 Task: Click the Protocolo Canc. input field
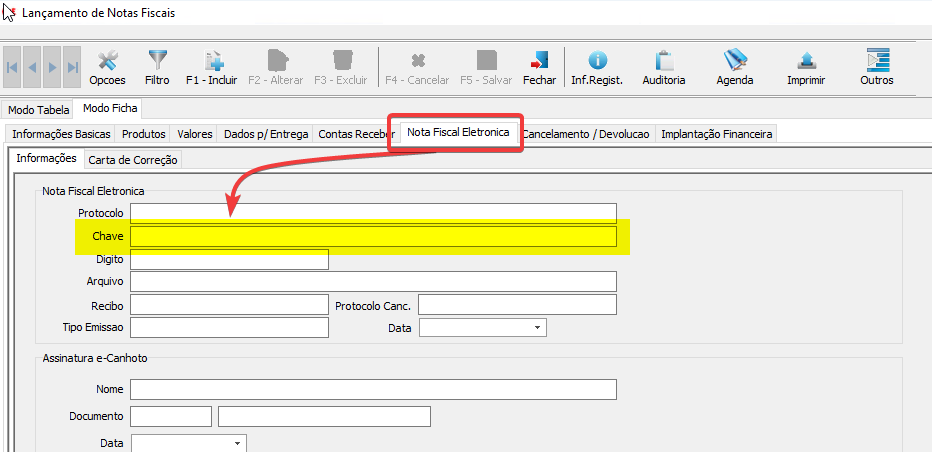click(517, 305)
